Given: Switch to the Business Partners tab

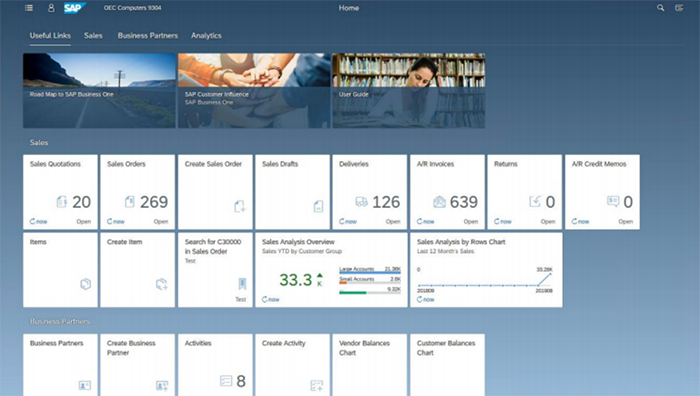Looking at the screenshot, I should [x=148, y=36].
